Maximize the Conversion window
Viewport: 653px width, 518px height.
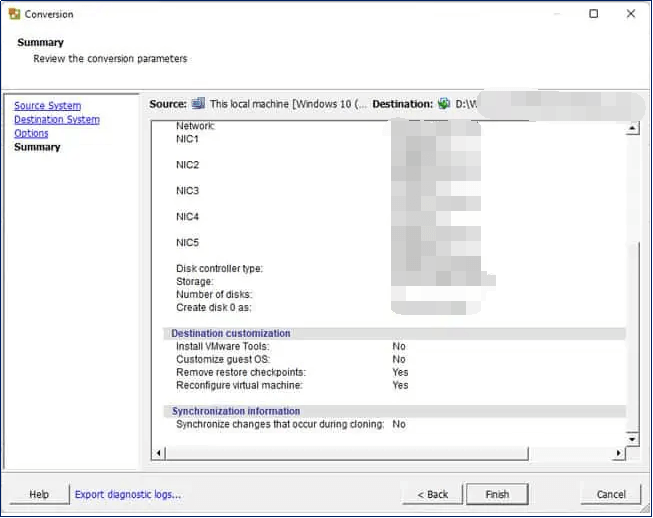[x=593, y=14]
